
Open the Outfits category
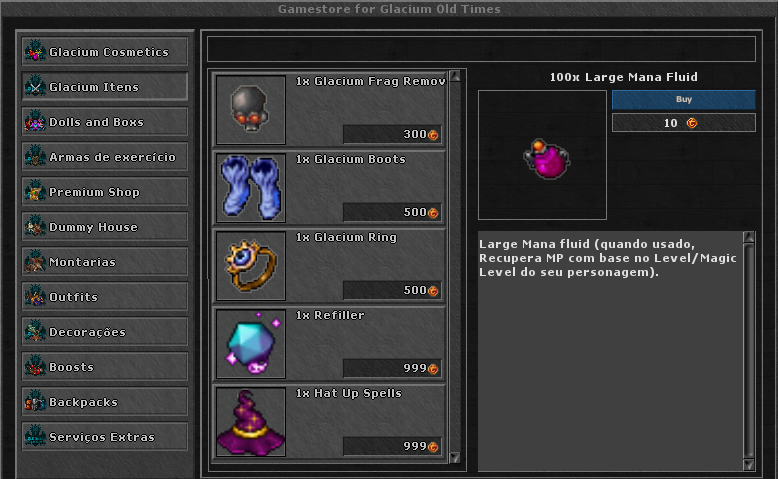(x=105, y=297)
